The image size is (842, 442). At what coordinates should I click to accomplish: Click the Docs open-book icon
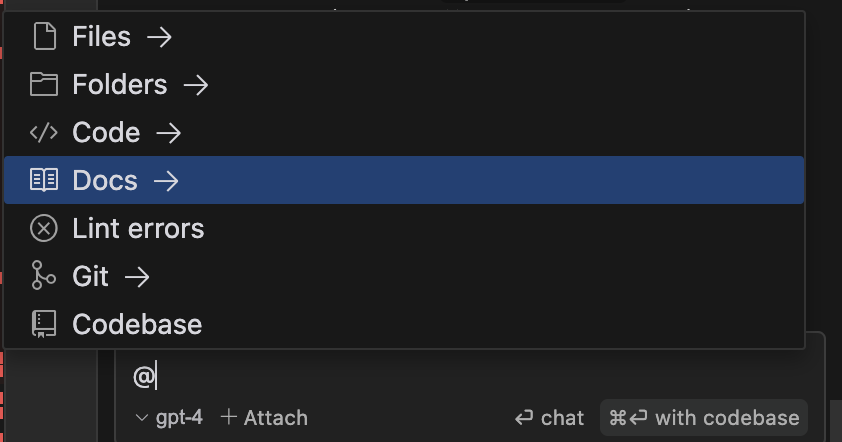(44, 180)
